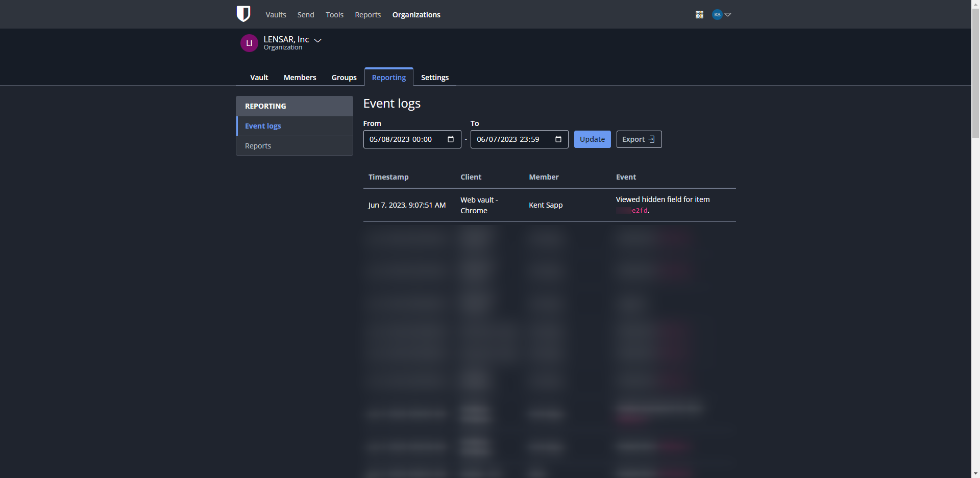Switch to the Members tab
Screen dimensions: 980x478
coord(300,77)
